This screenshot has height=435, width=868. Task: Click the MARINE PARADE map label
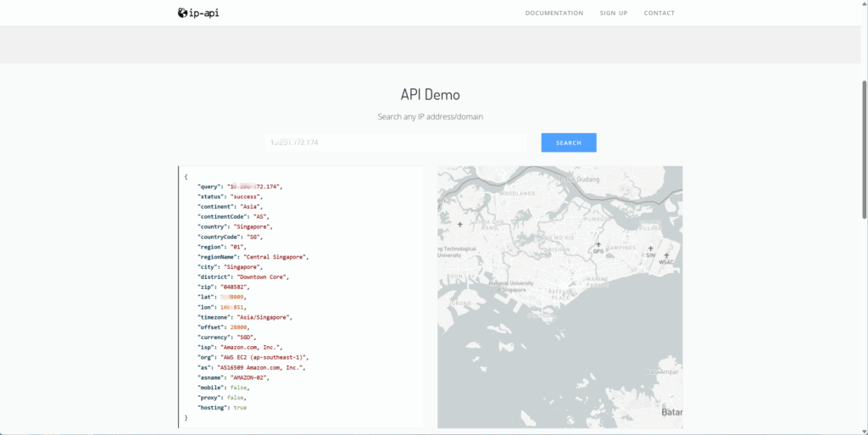point(598,282)
